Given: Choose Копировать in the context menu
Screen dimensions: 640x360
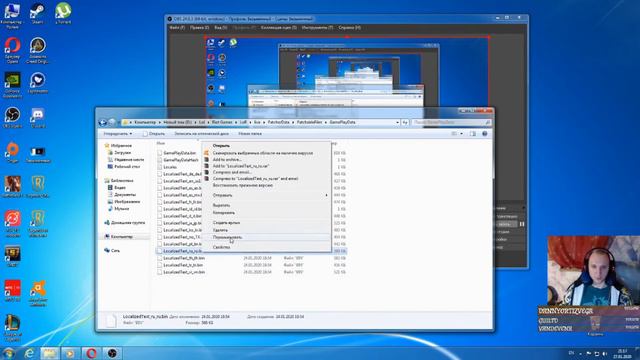Looking at the screenshot, I should pyautogui.click(x=224, y=213).
